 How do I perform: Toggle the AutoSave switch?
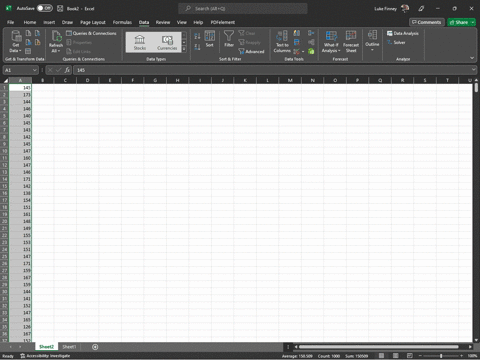45,8
